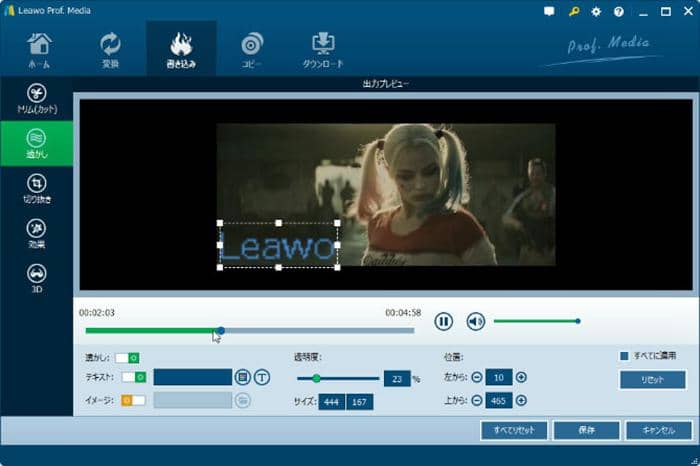
Task: Check the apply to all (すべてに適用) box
Action: (x=625, y=356)
